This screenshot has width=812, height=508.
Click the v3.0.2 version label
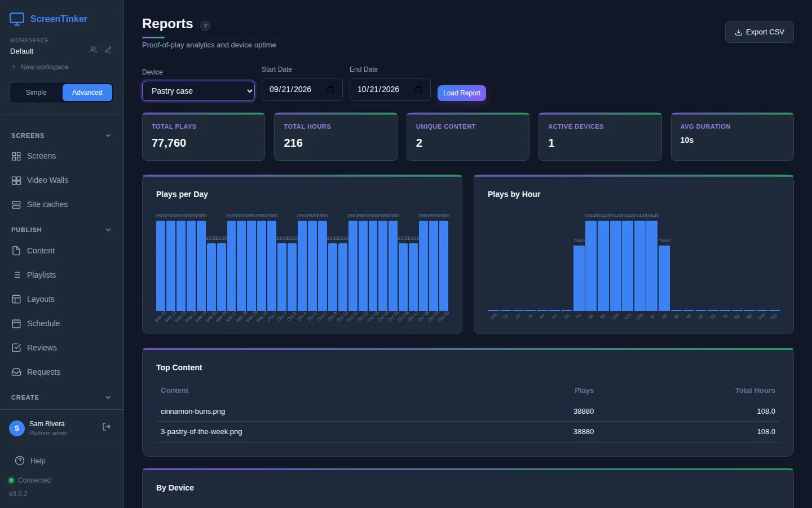click(x=18, y=494)
